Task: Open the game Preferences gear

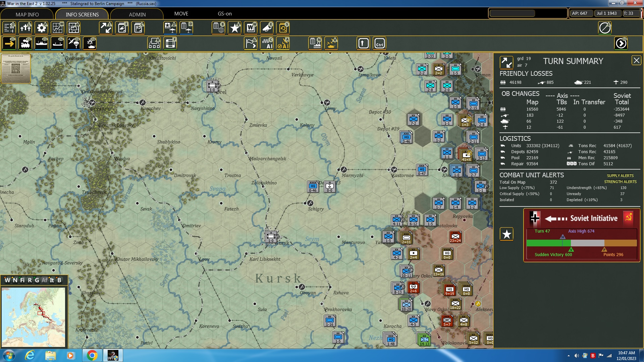Action: 41,28
